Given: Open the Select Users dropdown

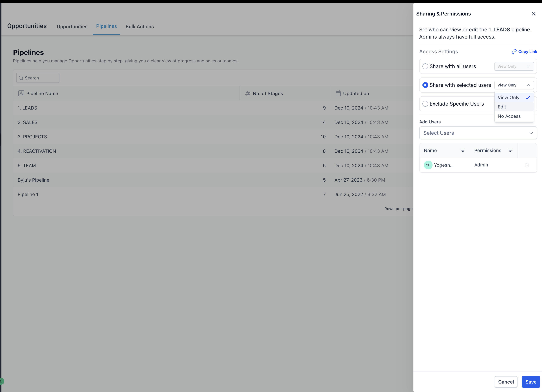Looking at the screenshot, I should (x=478, y=133).
